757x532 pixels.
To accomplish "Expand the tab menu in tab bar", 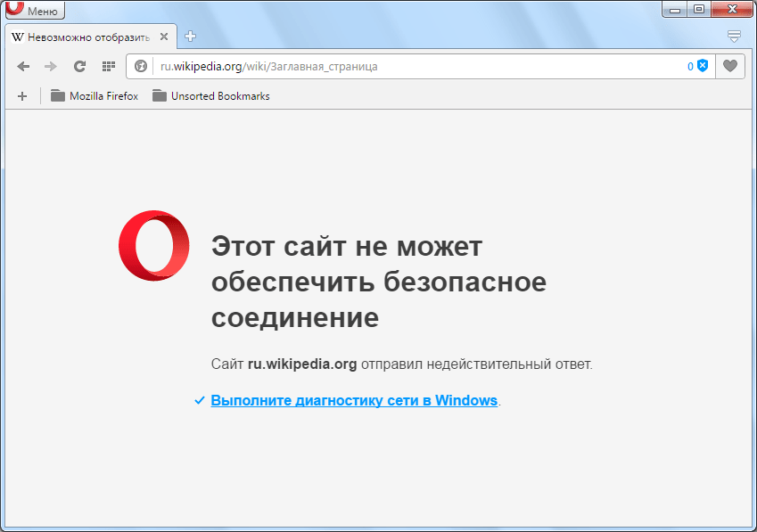I will click(x=734, y=37).
